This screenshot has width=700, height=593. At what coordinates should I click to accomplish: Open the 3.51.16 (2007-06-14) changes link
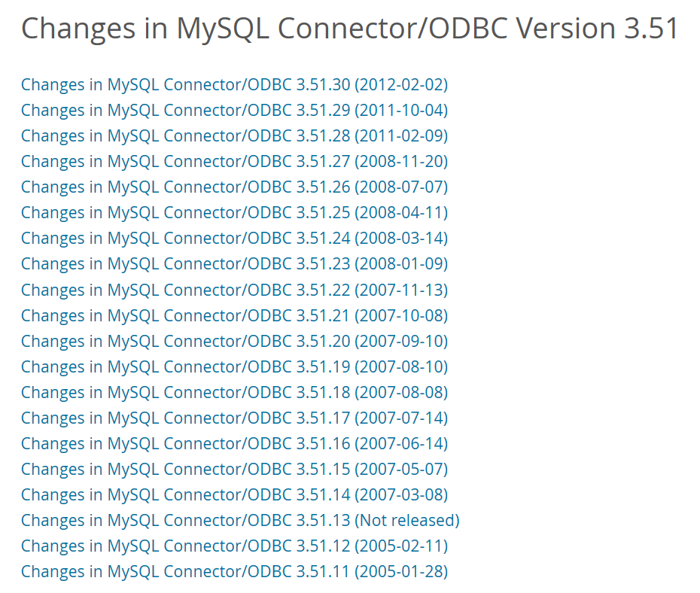(234, 443)
